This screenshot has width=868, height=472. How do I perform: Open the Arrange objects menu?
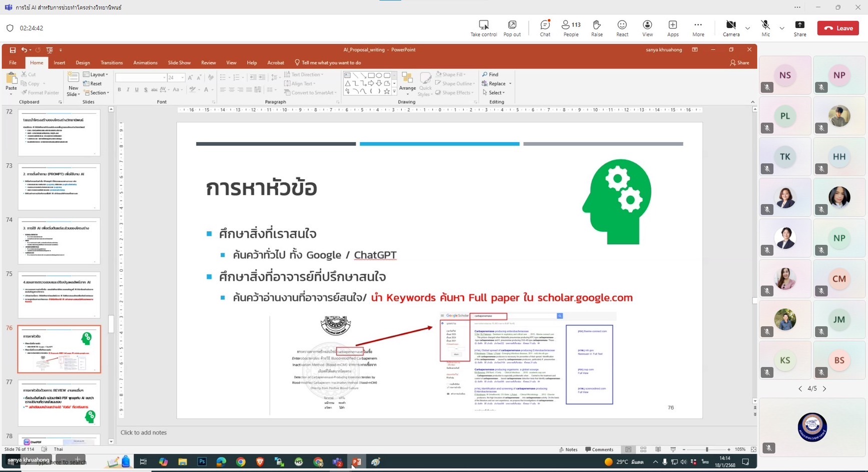(x=407, y=84)
